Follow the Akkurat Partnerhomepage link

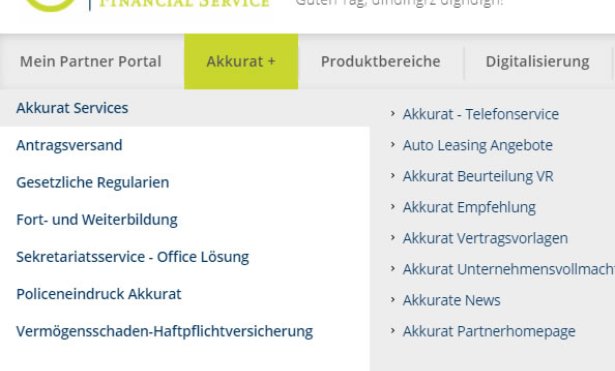489,331
